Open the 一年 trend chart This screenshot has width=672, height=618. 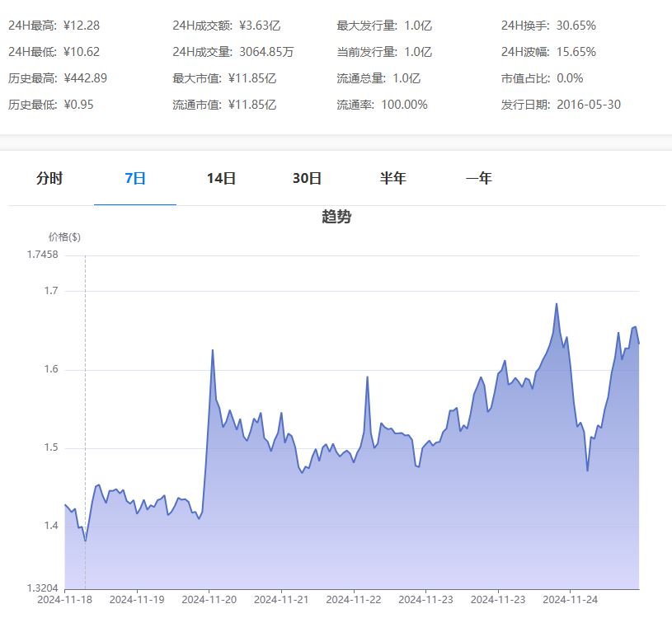tap(480, 177)
